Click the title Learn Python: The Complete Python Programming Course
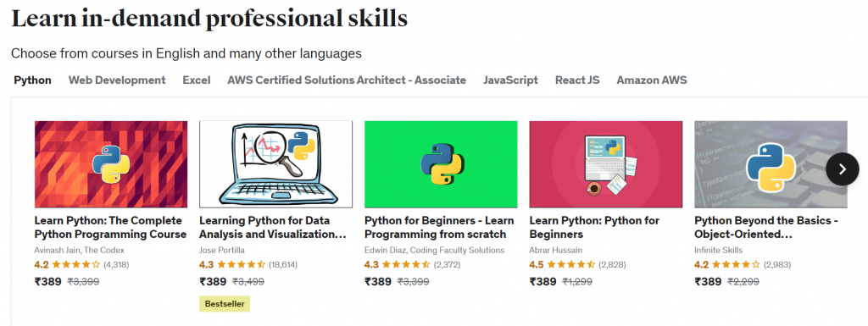This screenshot has height=326, width=868. click(x=111, y=227)
